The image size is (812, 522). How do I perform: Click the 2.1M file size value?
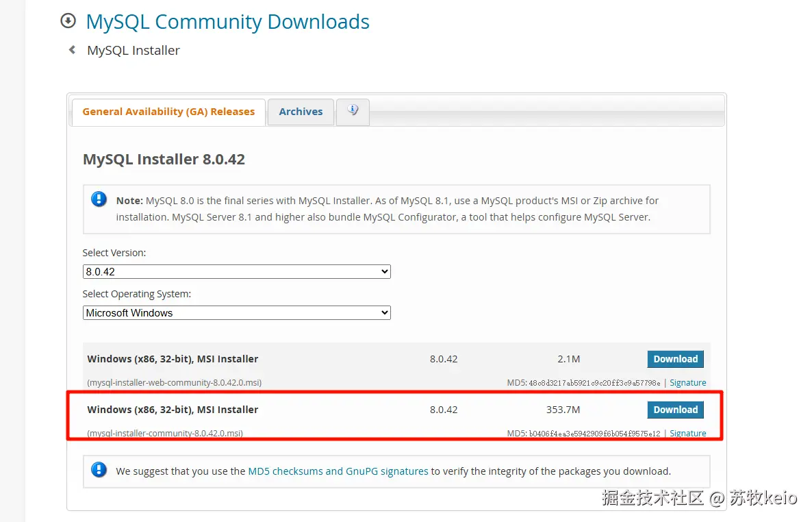point(569,359)
